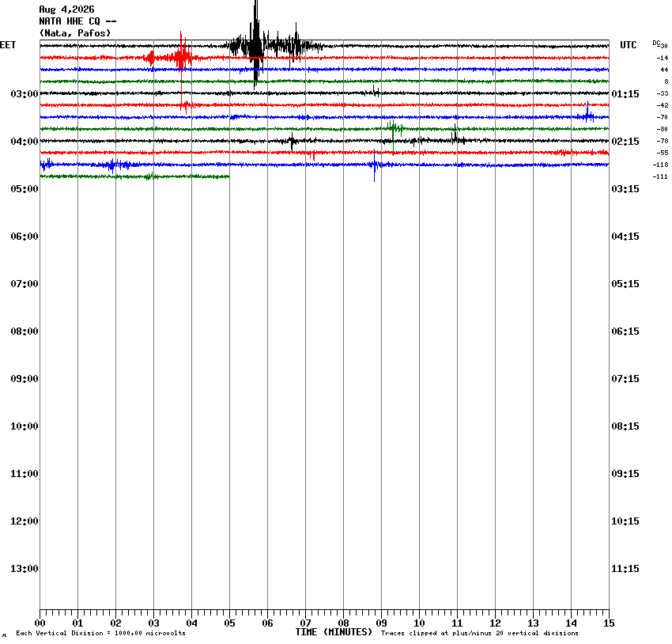Image resolution: width=672 pixels, height=644 pixels.
Task: Click the 08:00 EET hour label
Action: point(25,331)
